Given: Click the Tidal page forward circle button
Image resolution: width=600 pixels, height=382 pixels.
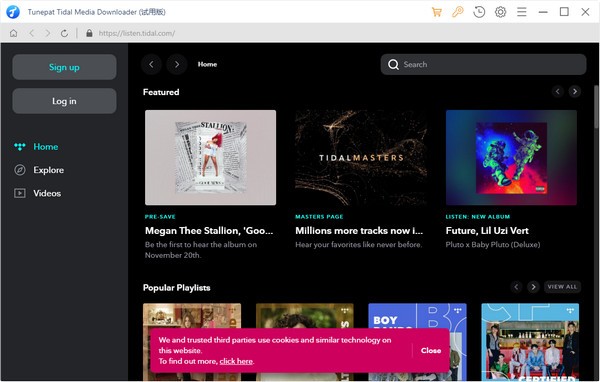Looking at the screenshot, I should pyautogui.click(x=177, y=64).
